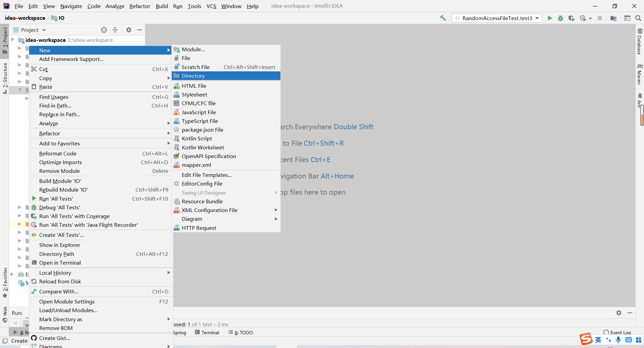
Task: Click Run 'All Tests' in context menu
Action: (x=101, y=199)
